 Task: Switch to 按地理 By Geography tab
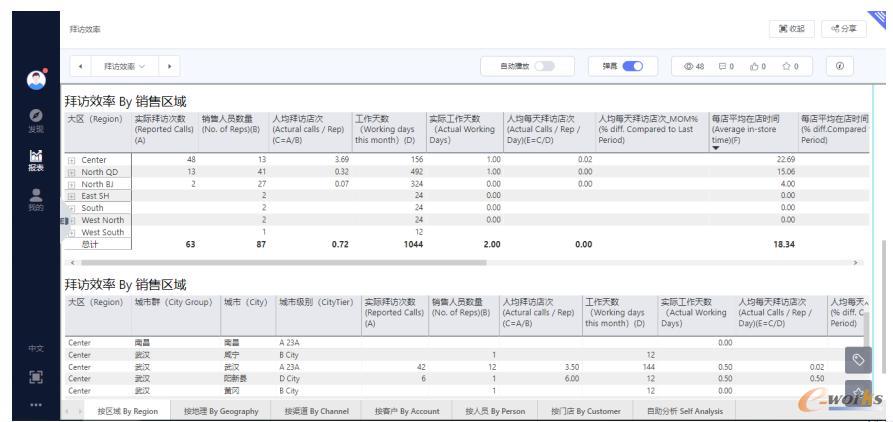tap(221, 410)
